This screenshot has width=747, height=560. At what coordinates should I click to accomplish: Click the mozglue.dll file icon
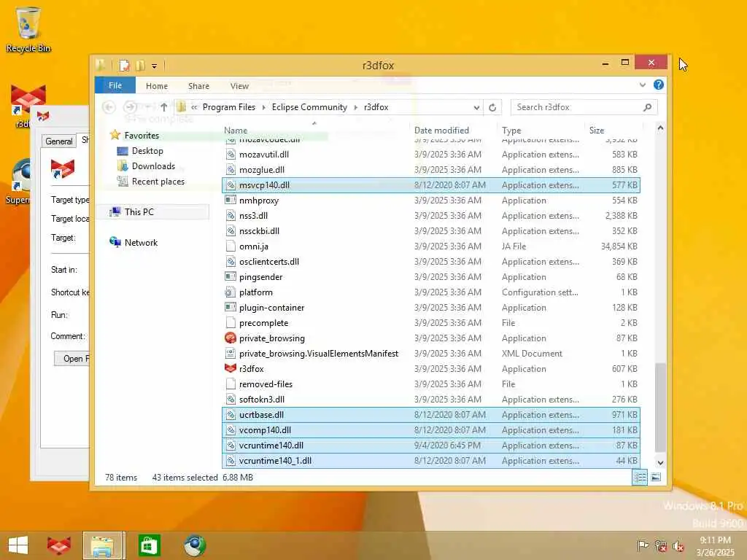(x=230, y=169)
